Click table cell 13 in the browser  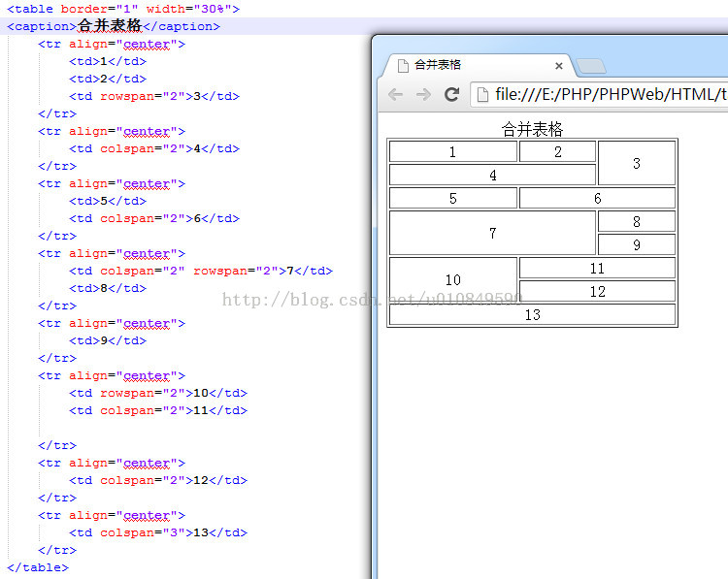tap(532, 314)
